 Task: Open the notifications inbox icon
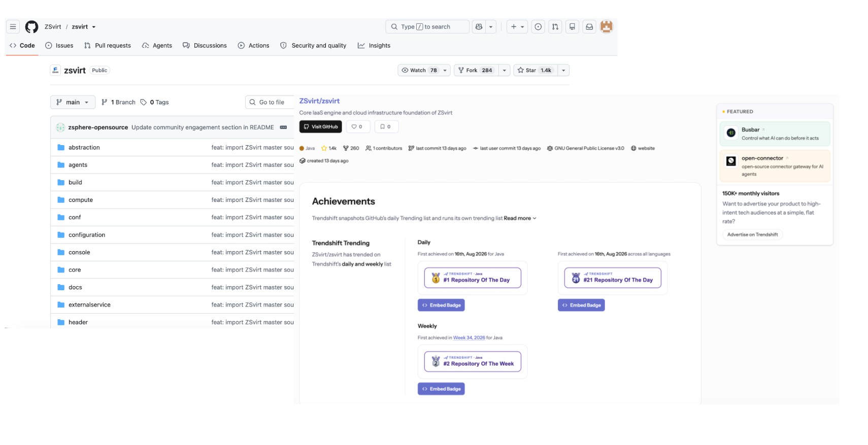pyautogui.click(x=589, y=27)
